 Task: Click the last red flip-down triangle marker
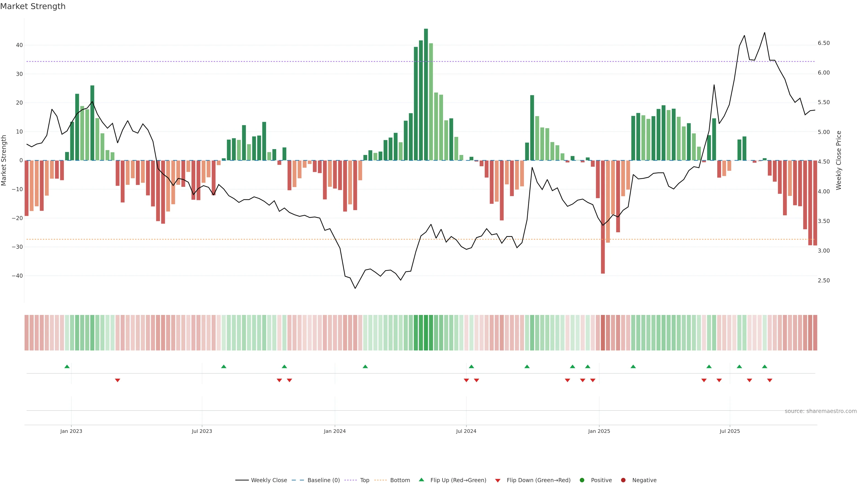[x=770, y=380]
